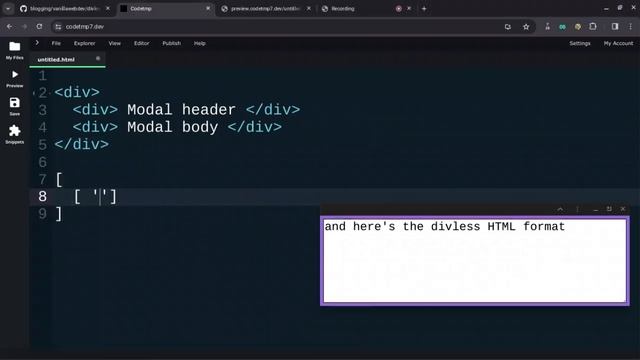Click the green extension icon in toolbar
Viewport: 640px width, 360px height.
(562, 27)
